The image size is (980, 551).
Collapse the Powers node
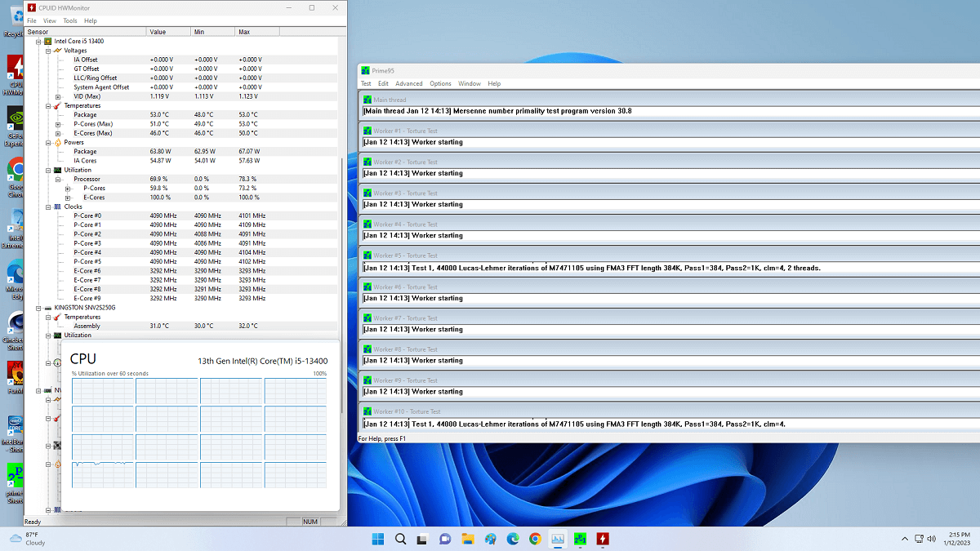[x=48, y=142]
